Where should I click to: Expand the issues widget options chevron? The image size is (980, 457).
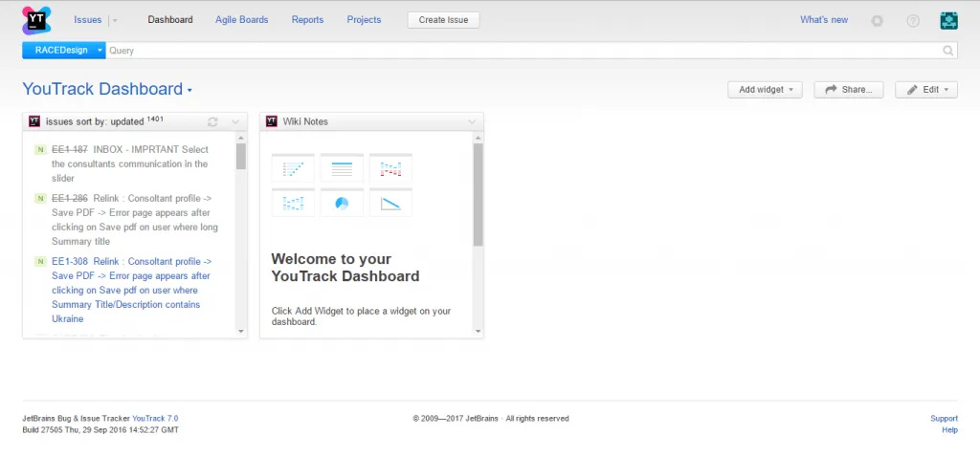235,121
